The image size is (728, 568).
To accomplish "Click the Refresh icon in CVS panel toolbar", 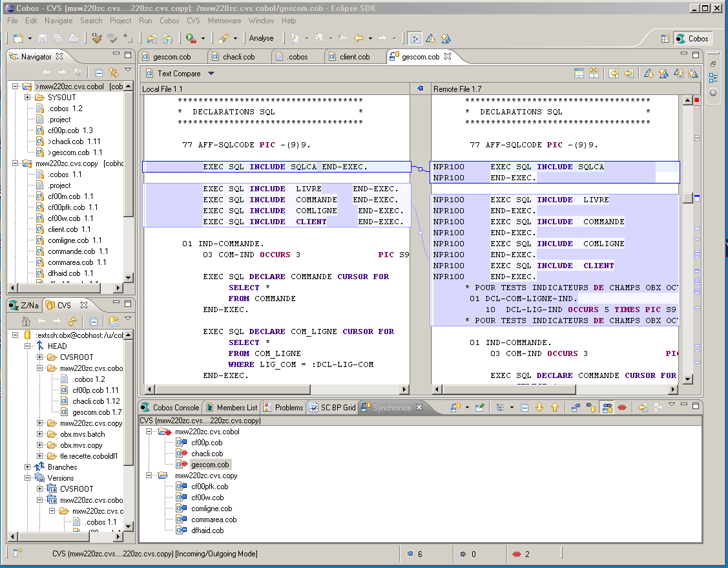I will 72,321.
